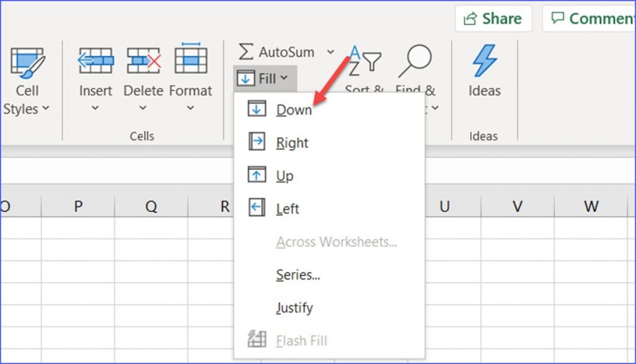Screen dimensions: 636x364
Task: Click the Flash Fill icon in the menu
Action: [256, 340]
